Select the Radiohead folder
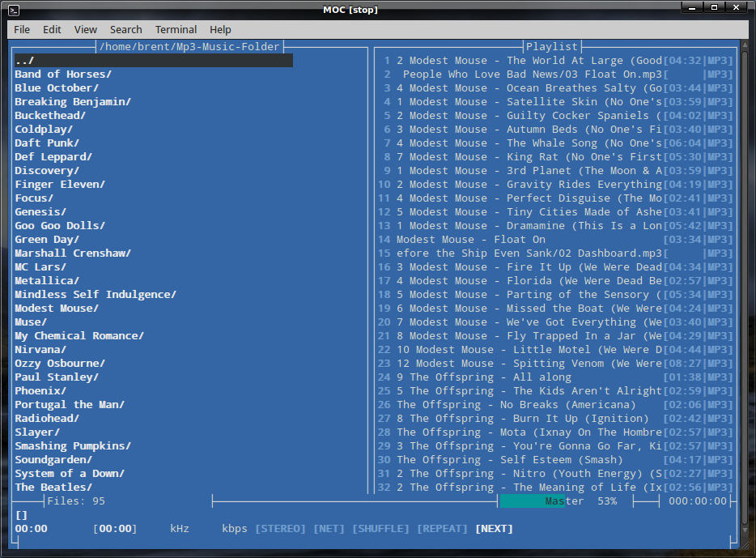The width and height of the screenshot is (756, 558). (47, 418)
